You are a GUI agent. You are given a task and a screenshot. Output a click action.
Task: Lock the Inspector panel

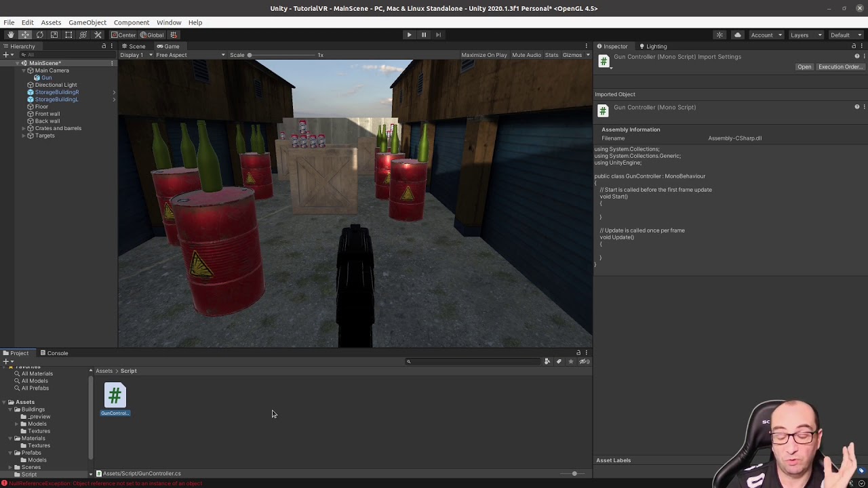click(854, 46)
